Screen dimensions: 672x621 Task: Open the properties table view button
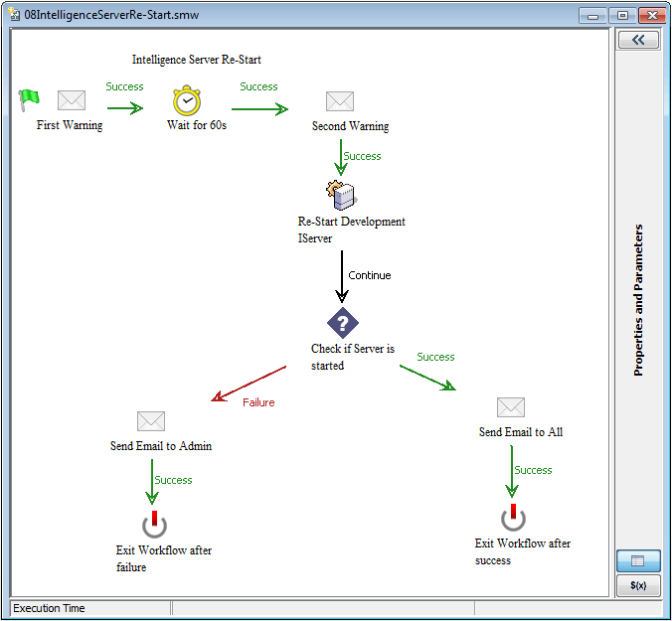point(638,561)
